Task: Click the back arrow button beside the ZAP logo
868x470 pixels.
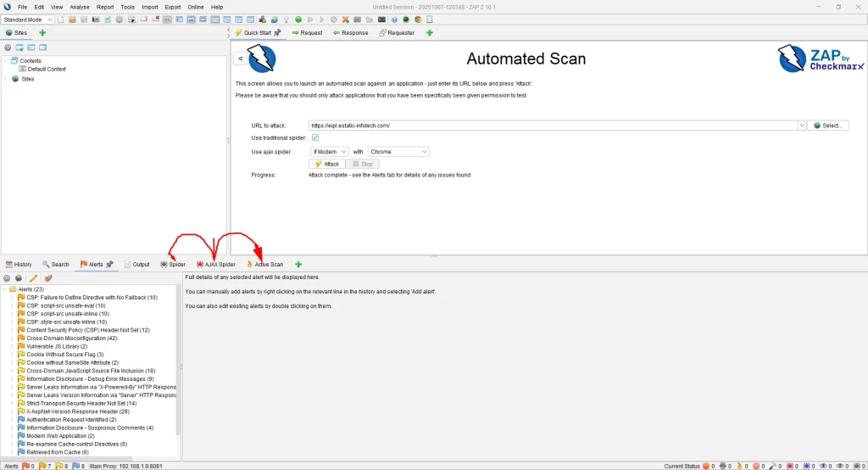Action: point(240,59)
